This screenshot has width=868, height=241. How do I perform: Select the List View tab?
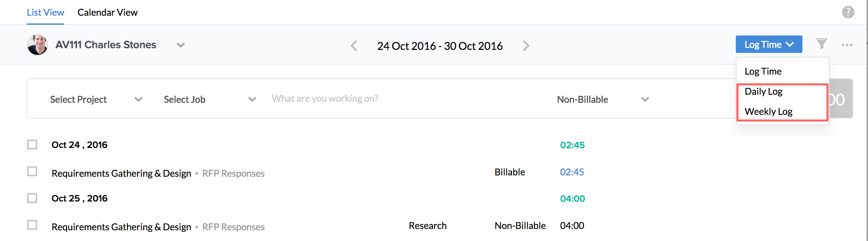coord(46,12)
